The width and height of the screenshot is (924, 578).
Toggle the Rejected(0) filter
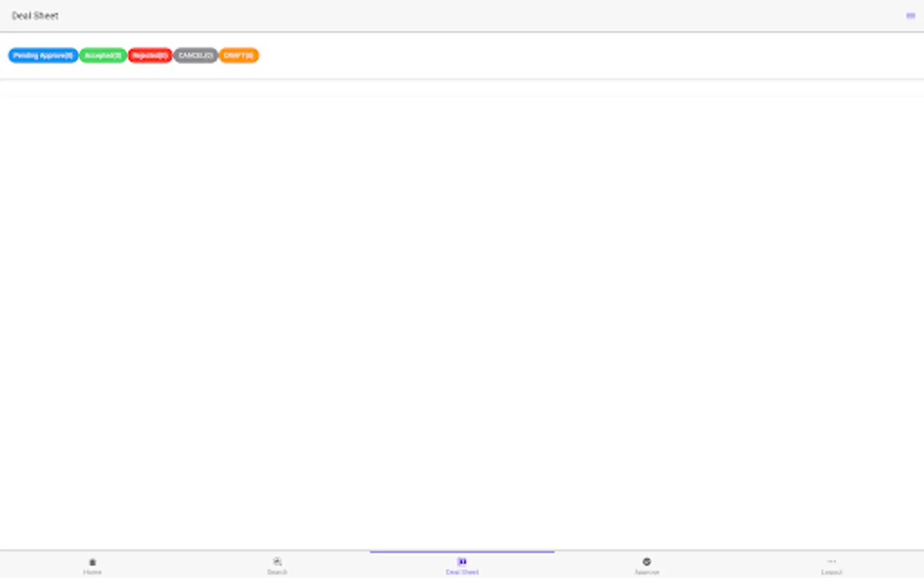coord(150,55)
